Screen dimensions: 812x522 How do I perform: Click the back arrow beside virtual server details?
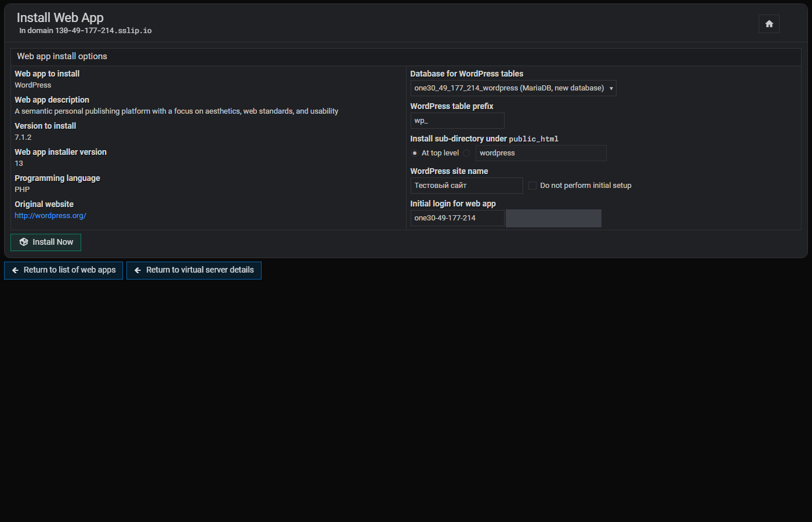[x=138, y=270]
